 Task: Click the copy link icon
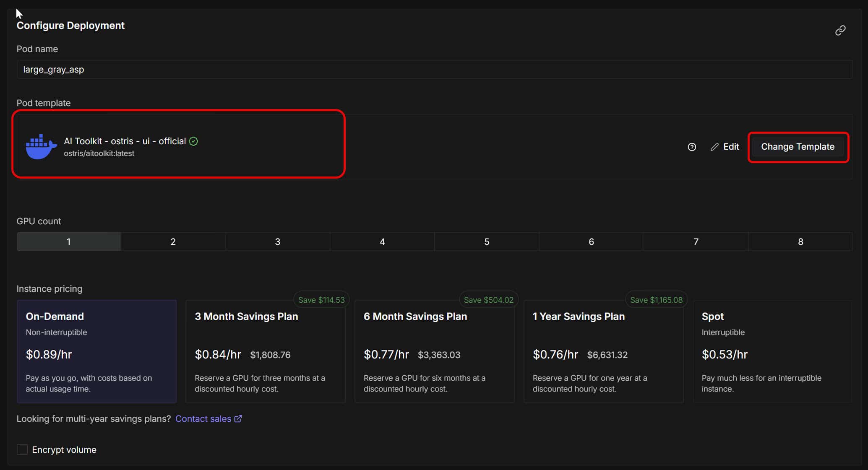coord(840,31)
